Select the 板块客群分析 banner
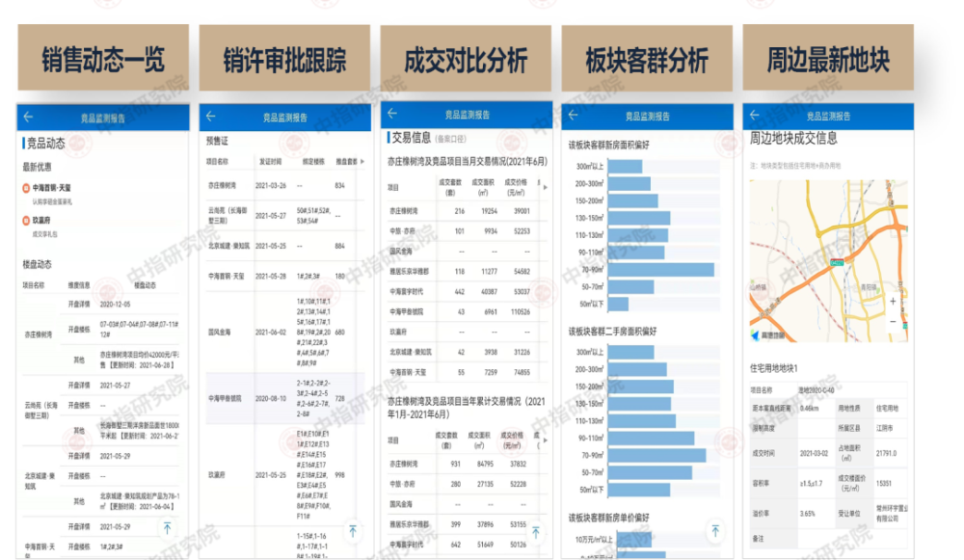 click(x=647, y=59)
